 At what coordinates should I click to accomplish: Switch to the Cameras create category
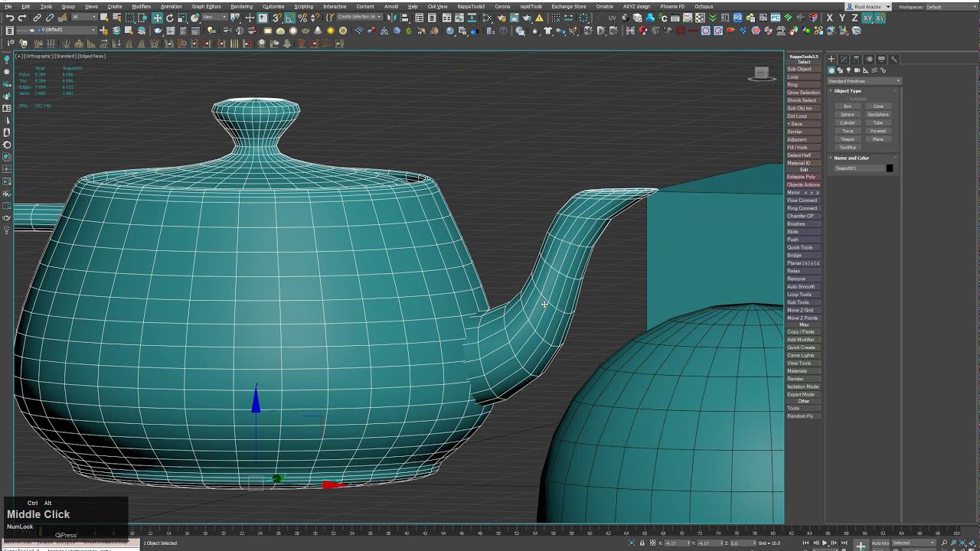tap(857, 70)
